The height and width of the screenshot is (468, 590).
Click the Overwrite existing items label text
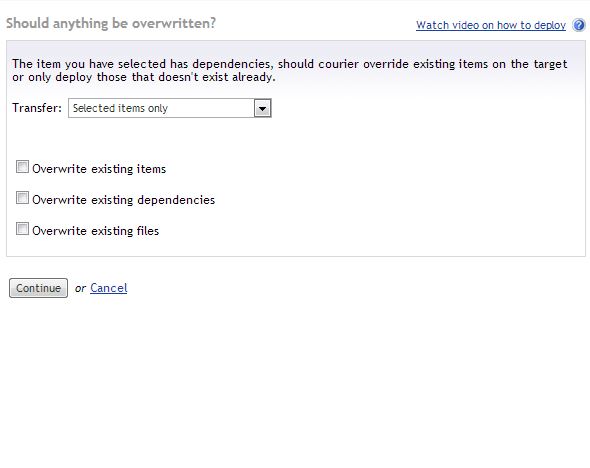tap(99, 169)
